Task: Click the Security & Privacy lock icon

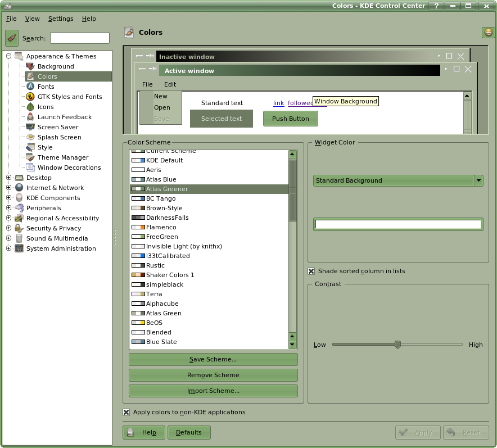Action: point(19,228)
